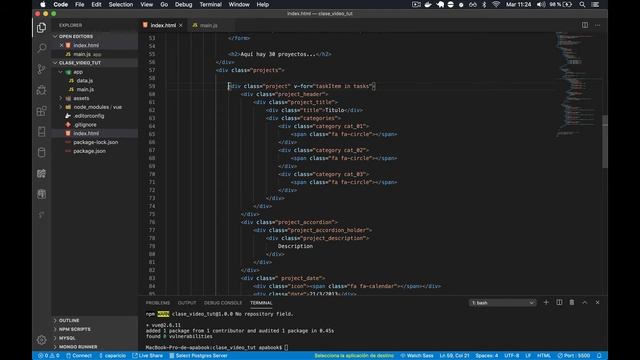Screen dimensions: 640x360
Task: Collapse the app folder
Action: click(x=78, y=72)
